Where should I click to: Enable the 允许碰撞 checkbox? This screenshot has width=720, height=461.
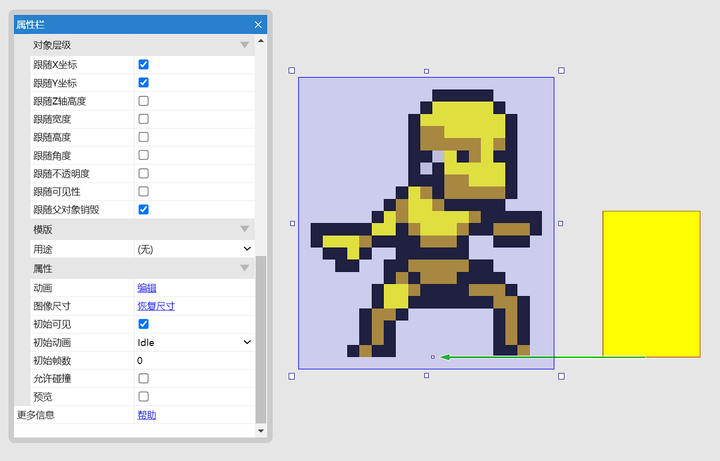click(143, 378)
